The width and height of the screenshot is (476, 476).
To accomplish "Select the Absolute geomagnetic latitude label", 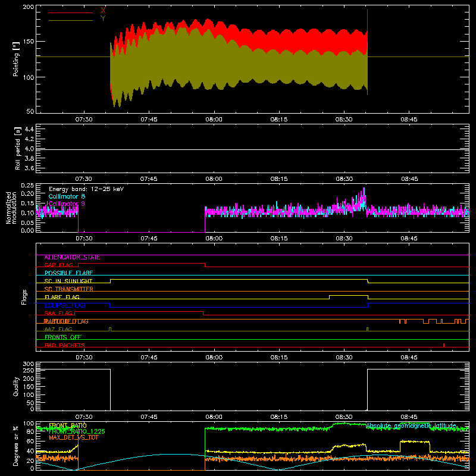I will pyautogui.click(x=411, y=426).
